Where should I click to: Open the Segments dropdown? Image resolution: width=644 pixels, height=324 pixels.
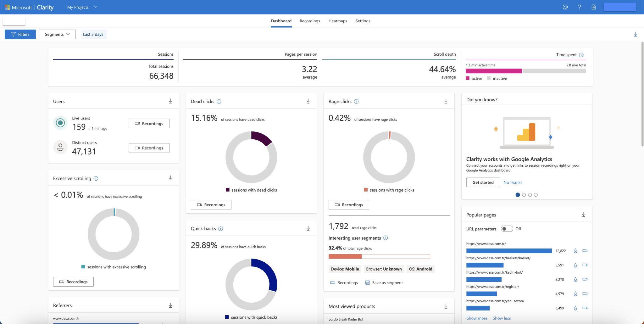click(57, 34)
